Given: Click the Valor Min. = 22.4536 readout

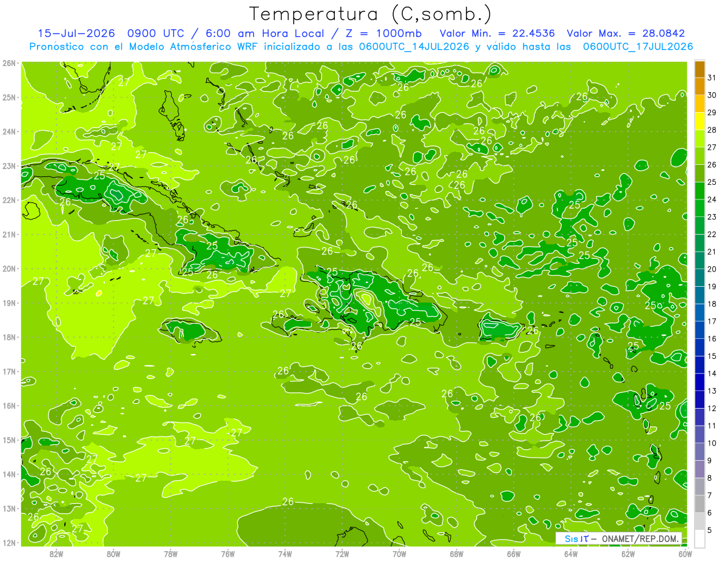Looking at the screenshot, I should [497, 33].
